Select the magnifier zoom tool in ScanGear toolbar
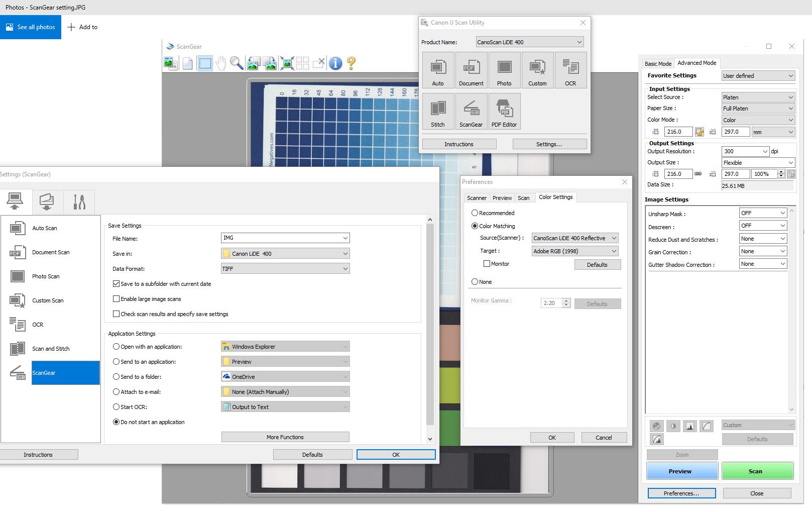812x512 pixels. (237, 63)
